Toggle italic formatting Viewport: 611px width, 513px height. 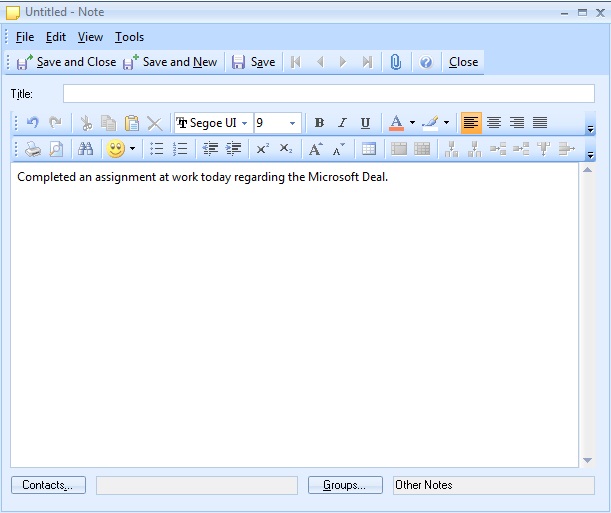click(342, 123)
